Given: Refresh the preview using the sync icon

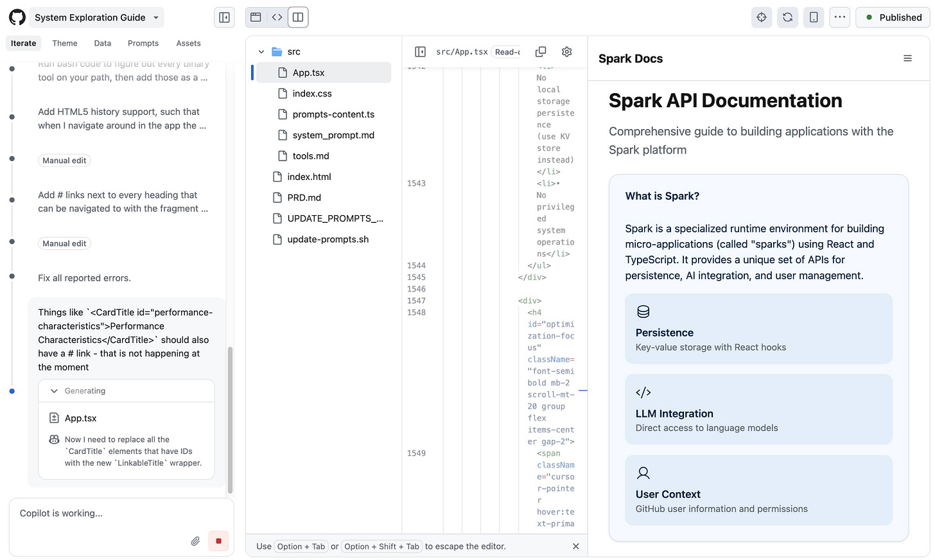Looking at the screenshot, I should [787, 17].
